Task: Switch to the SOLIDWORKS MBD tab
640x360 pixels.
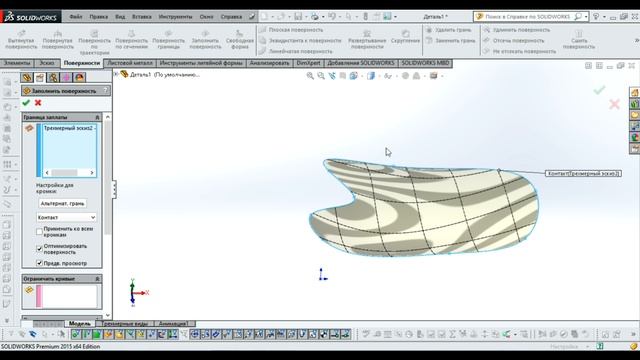Action: (x=425, y=63)
